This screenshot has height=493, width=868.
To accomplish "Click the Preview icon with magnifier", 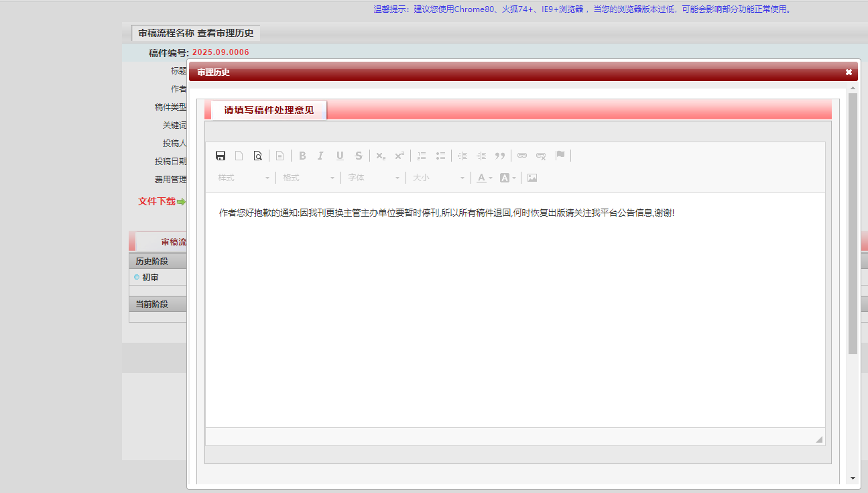I will [x=257, y=156].
